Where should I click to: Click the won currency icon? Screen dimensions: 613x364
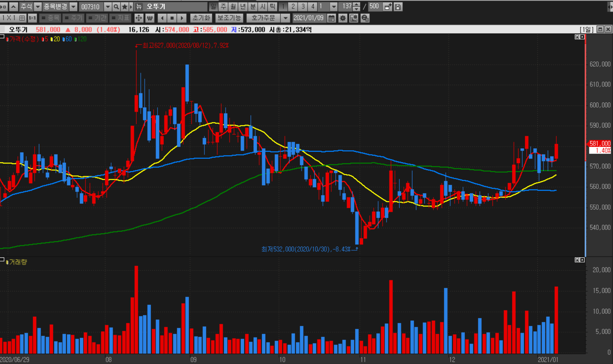point(150,18)
